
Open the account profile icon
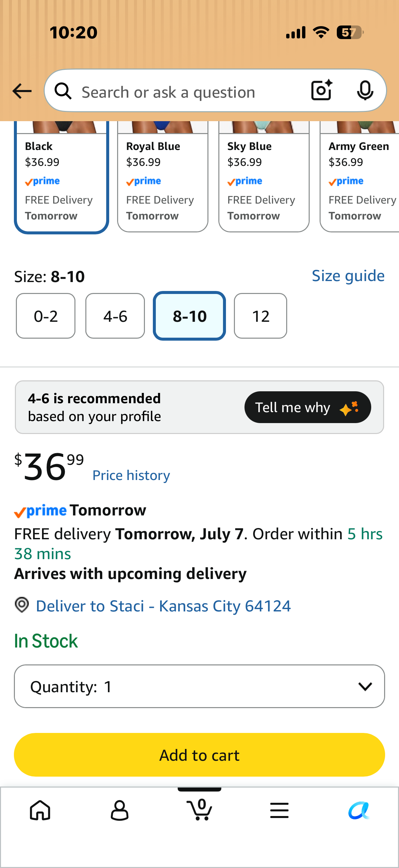(119, 810)
